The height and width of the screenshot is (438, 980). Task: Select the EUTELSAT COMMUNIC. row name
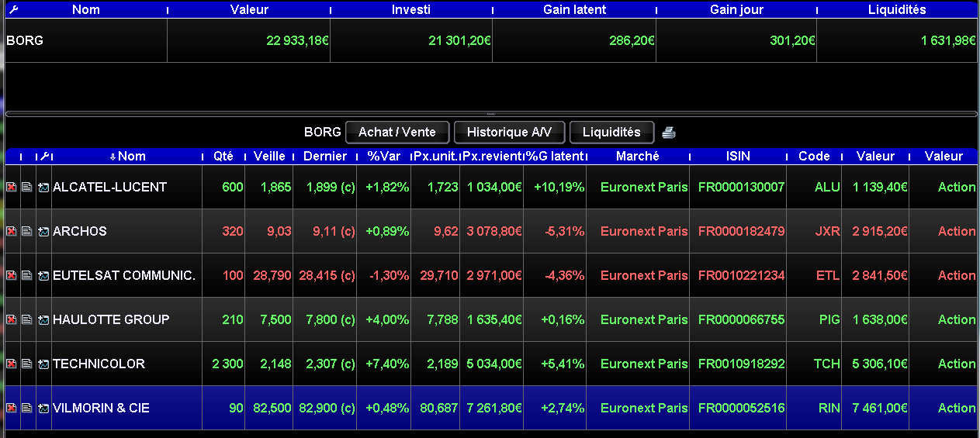pyautogui.click(x=124, y=276)
